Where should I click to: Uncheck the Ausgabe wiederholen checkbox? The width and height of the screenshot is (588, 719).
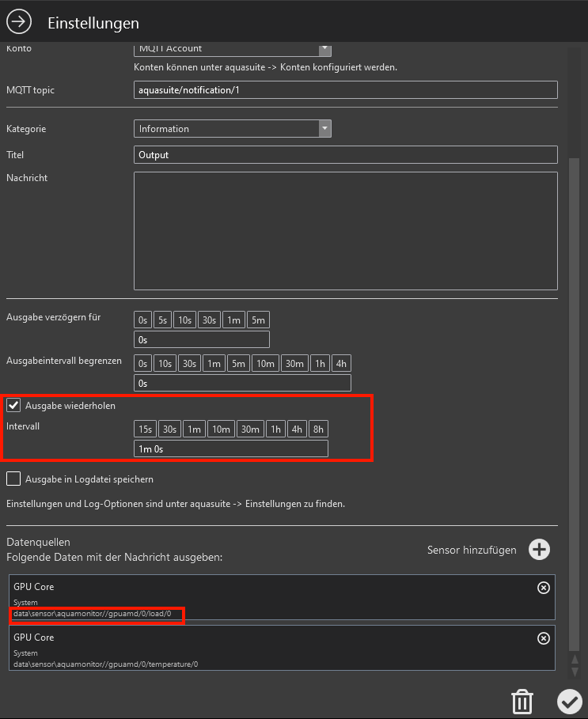pos(13,406)
